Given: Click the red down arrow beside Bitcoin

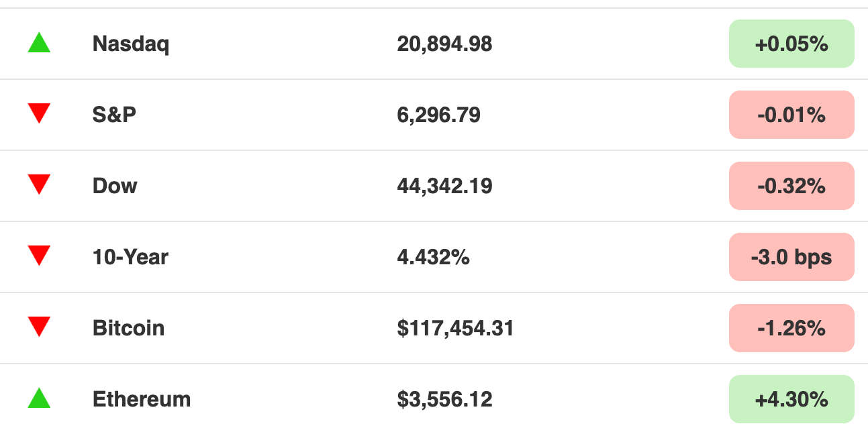Looking at the screenshot, I should click(39, 327).
